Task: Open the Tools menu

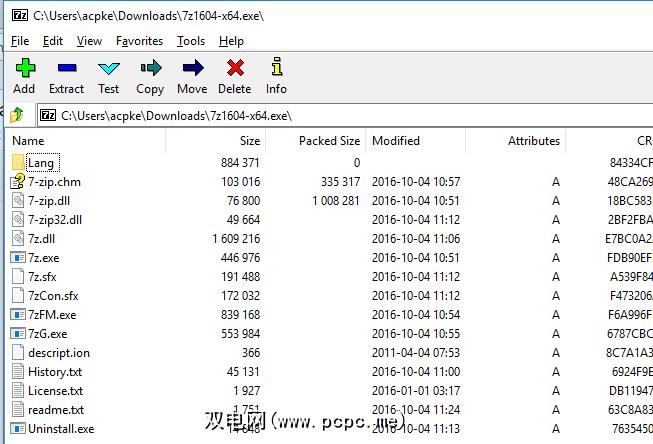Action: 191,41
